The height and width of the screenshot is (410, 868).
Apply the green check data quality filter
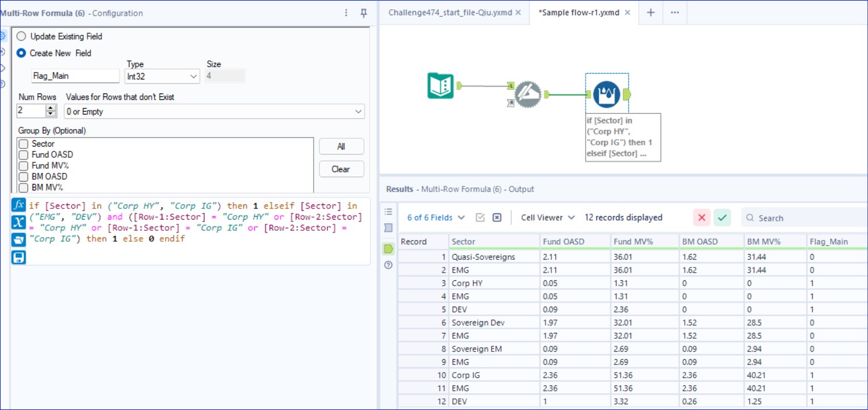722,217
